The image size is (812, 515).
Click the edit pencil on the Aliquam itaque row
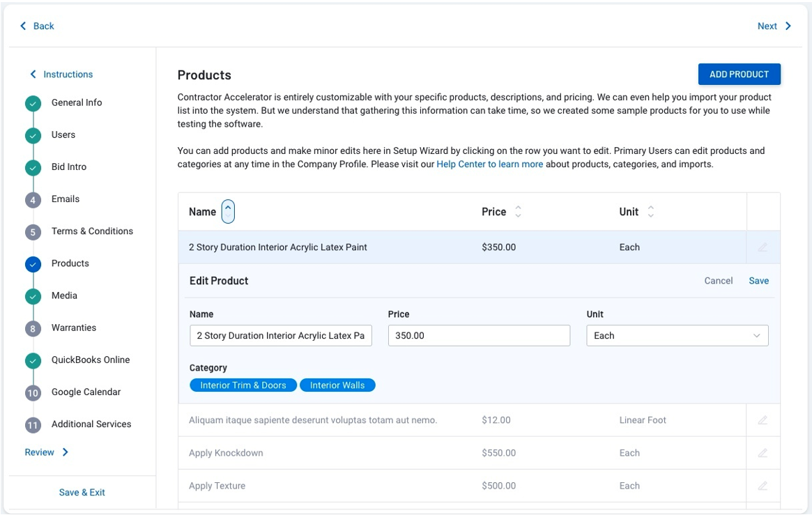[763, 420]
